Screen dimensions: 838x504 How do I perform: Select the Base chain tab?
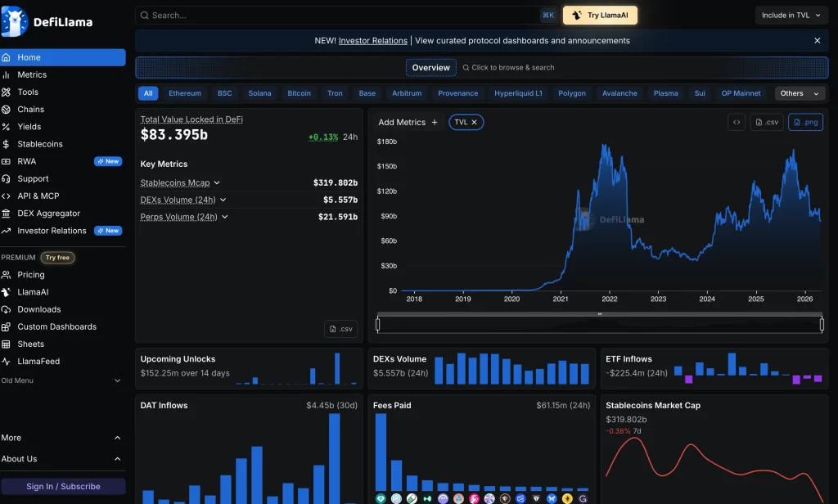[x=367, y=93]
